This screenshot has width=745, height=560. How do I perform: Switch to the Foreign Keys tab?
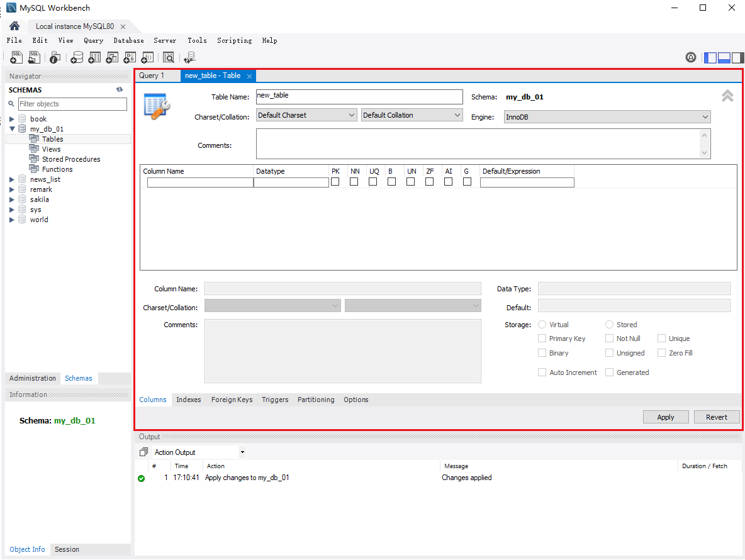(232, 400)
